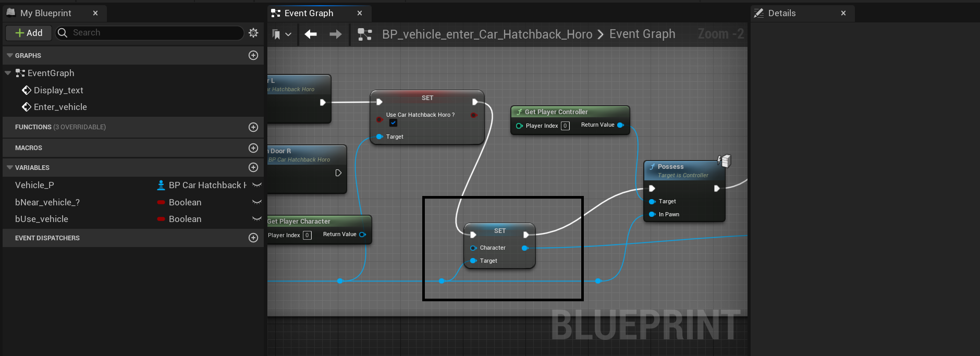Change Boolean type of bUse_vehicle variable
Screen dimensions: 980x356
(179, 219)
